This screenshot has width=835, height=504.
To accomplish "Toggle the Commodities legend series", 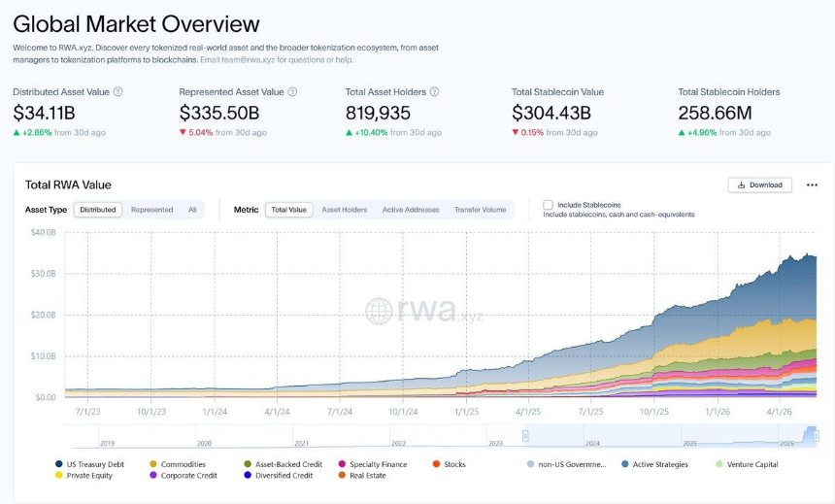I will coord(178,464).
